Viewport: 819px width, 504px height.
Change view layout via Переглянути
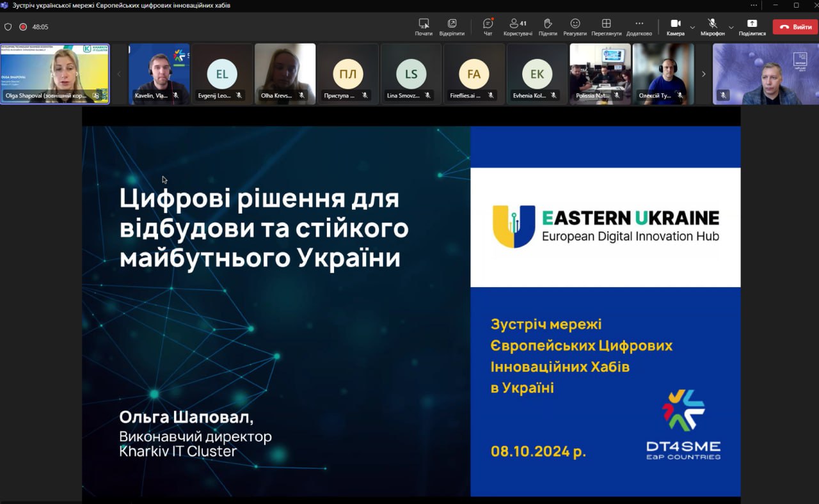pos(606,26)
